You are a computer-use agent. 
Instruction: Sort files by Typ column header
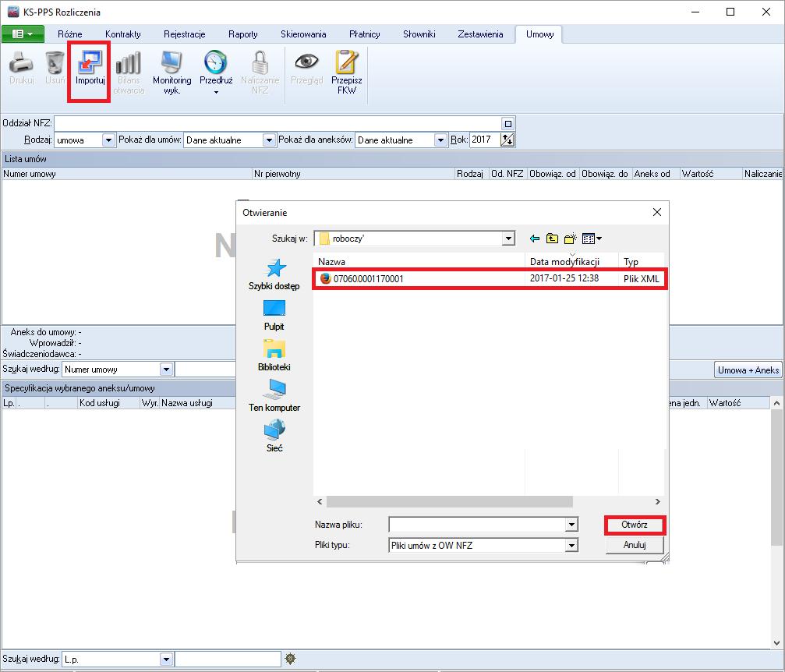(x=642, y=261)
